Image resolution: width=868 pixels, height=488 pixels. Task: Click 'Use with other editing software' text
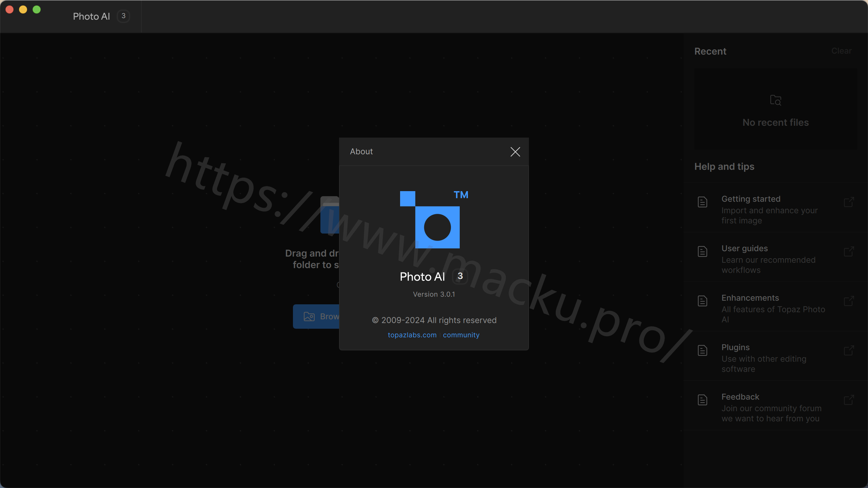pyautogui.click(x=764, y=364)
